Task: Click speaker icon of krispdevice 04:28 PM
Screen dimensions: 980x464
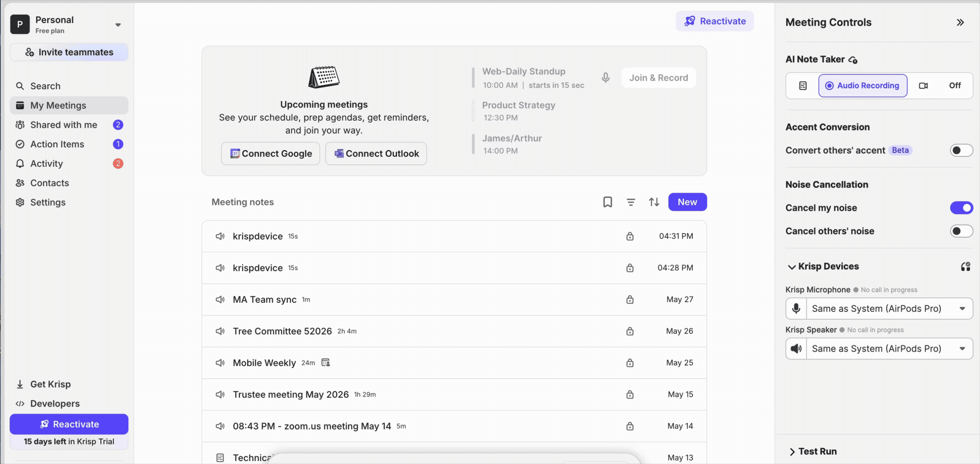Action: 220,268
